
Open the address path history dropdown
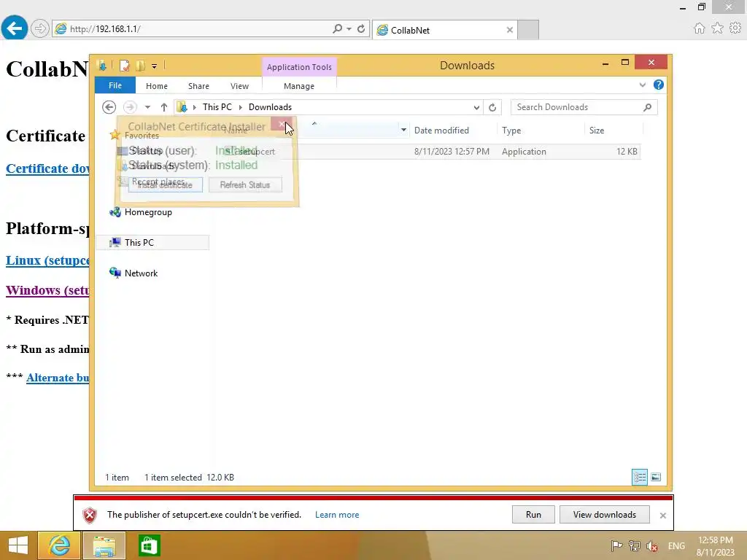click(476, 107)
